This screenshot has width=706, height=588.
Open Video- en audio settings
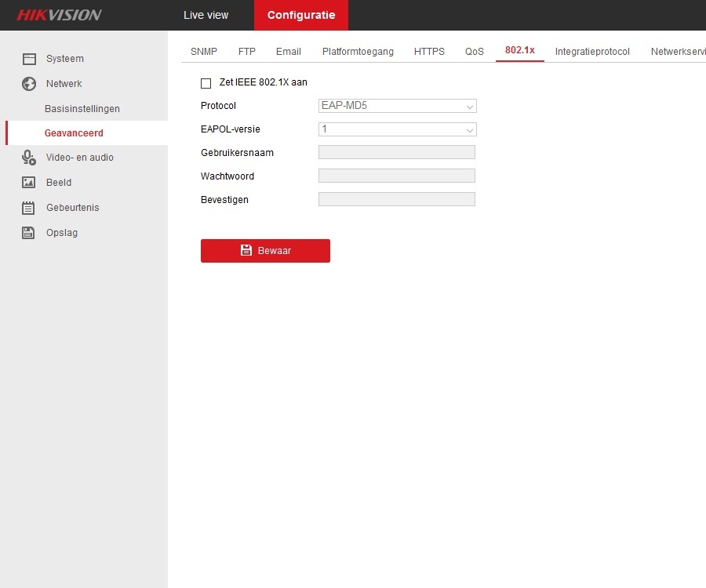pyautogui.click(x=80, y=158)
